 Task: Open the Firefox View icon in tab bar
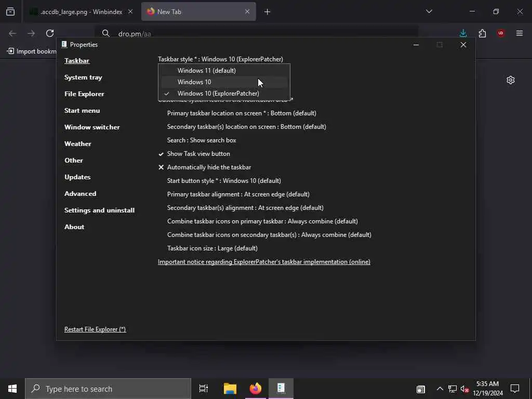tap(10, 12)
